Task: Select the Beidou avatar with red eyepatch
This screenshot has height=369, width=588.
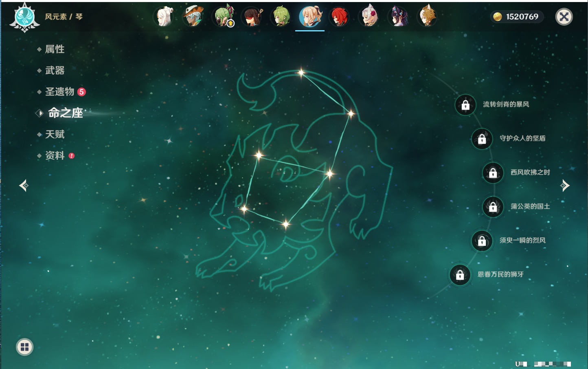Action: [252, 17]
